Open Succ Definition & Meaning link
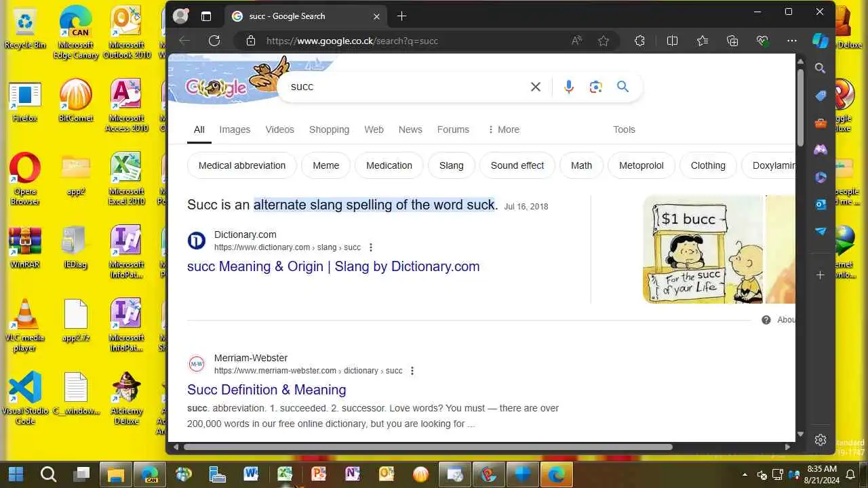Viewport: 868px width, 488px height. (267, 390)
